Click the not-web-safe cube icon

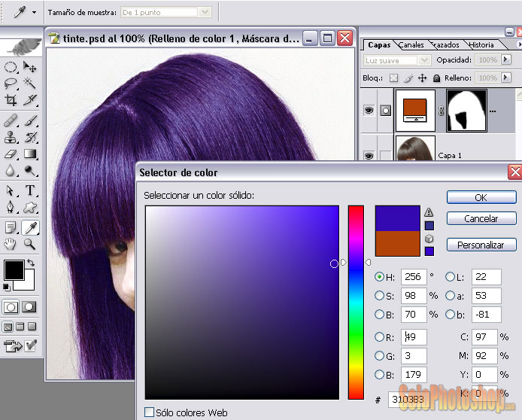click(429, 239)
